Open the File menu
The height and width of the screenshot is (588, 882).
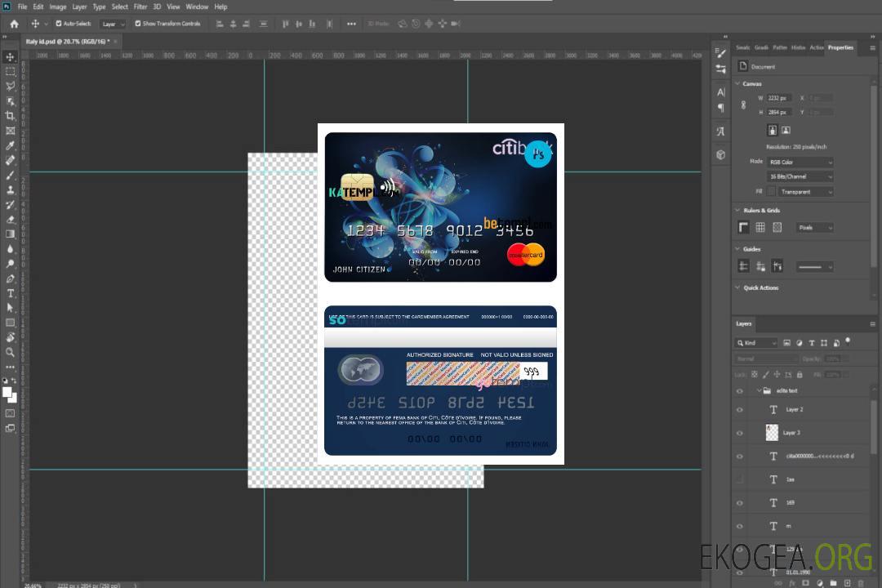point(22,7)
